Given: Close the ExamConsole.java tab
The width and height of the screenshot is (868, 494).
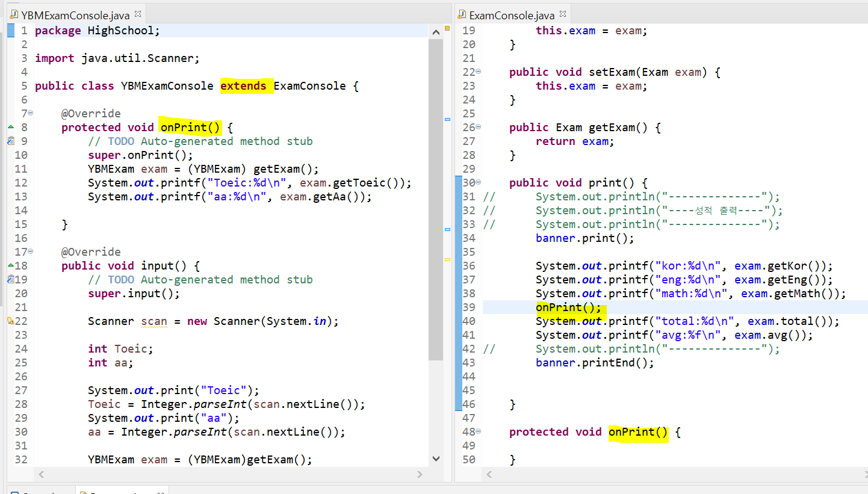Looking at the screenshot, I should (x=563, y=13).
